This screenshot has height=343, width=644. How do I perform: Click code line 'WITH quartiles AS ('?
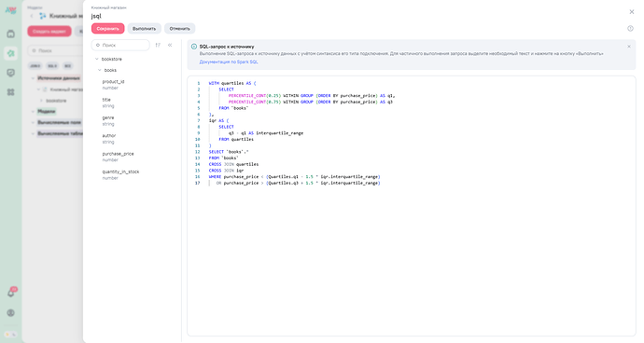[x=232, y=83]
